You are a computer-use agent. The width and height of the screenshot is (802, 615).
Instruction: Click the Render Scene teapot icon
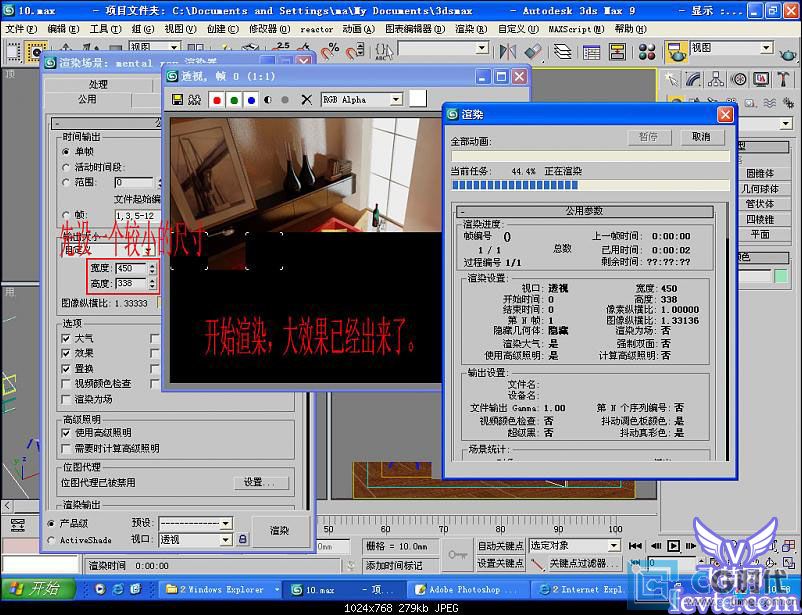[x=677, y=52]
